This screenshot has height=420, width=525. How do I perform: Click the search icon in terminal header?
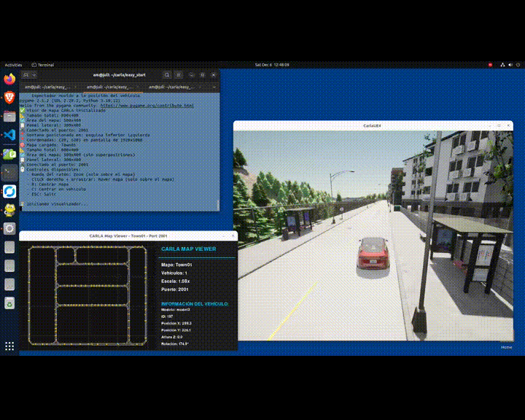167,74
